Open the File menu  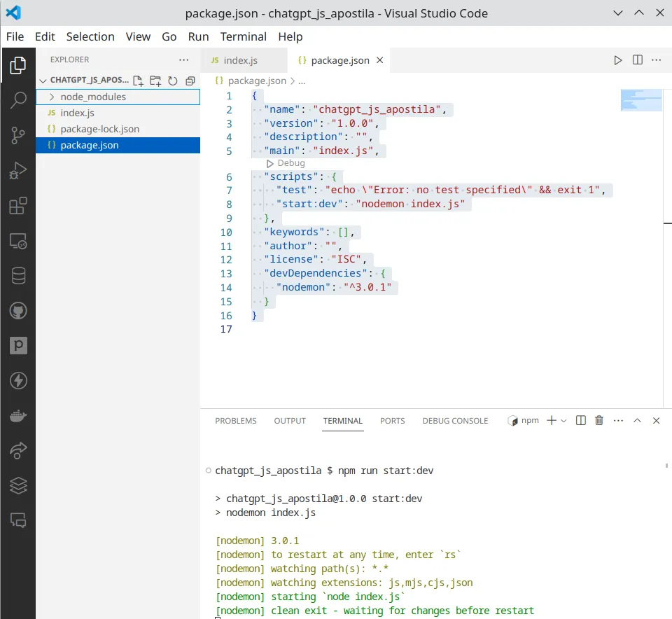(15, 37)
